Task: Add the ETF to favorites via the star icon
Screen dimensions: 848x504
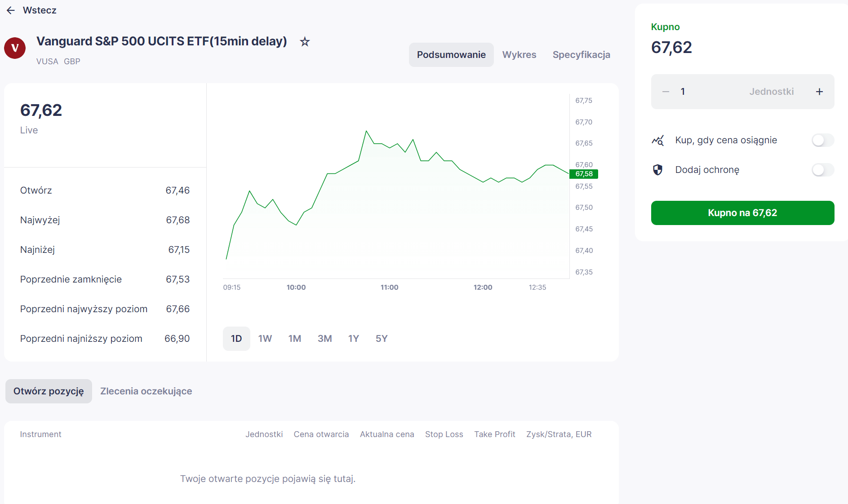Action: coord(305,42)
